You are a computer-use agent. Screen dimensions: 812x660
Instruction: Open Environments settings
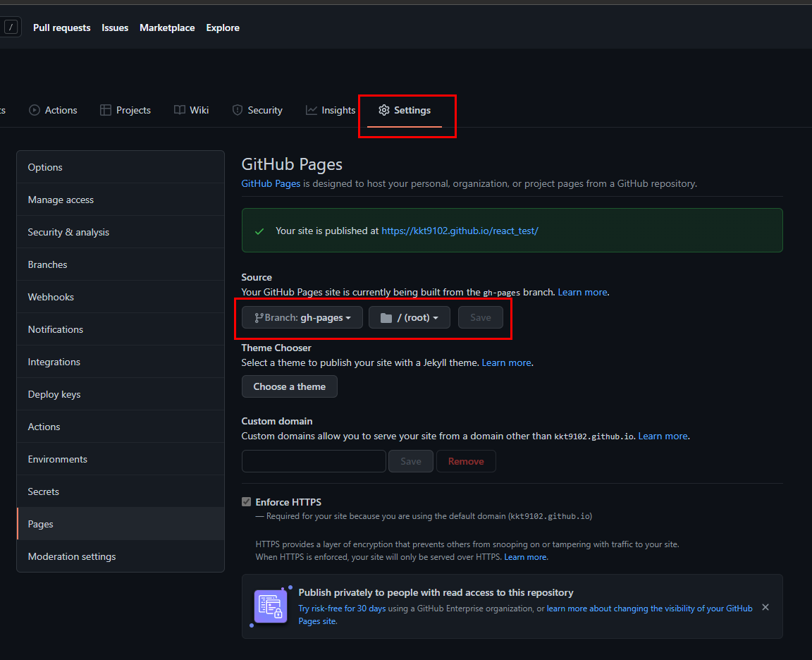tap(121, 459)
